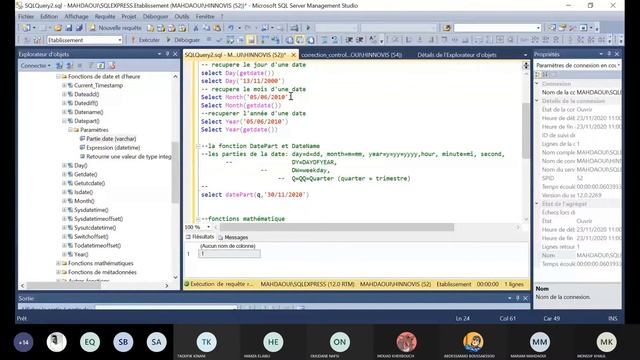Open the Outils menu
Screen dimensions: 640x360
point(182,16)
